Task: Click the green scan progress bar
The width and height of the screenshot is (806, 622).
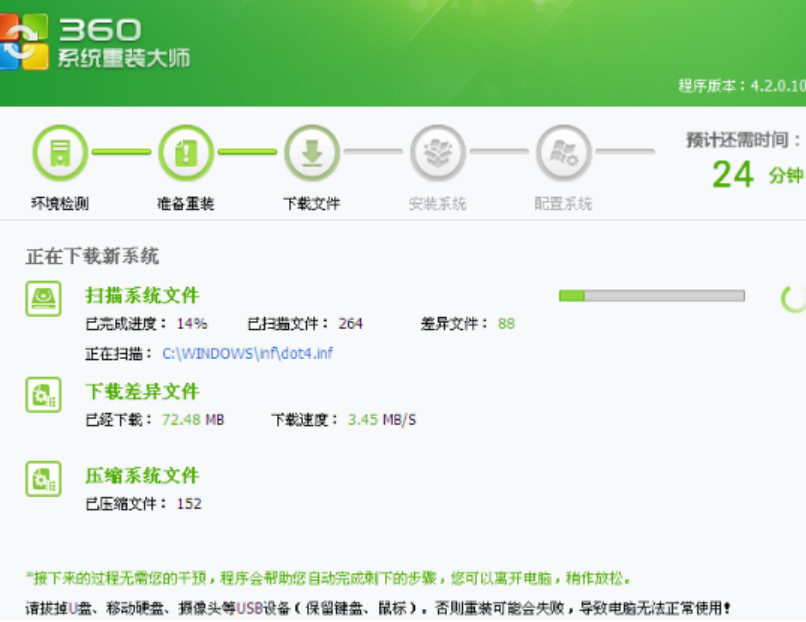Action: [651, 296]
